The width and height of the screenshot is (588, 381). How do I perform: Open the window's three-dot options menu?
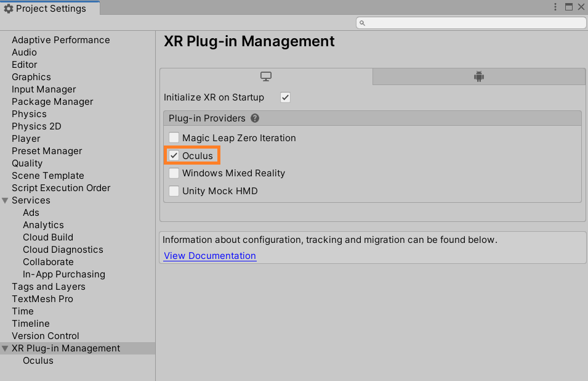[555, 7]
